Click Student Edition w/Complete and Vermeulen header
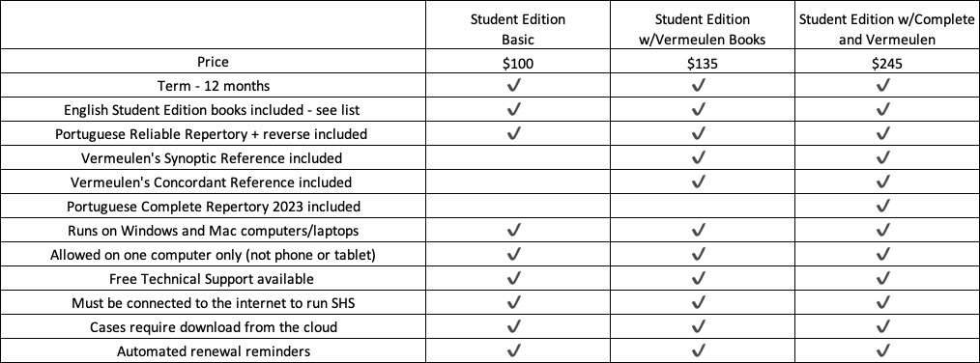Screen dimensions: 980x363 [x=886, y=29]
